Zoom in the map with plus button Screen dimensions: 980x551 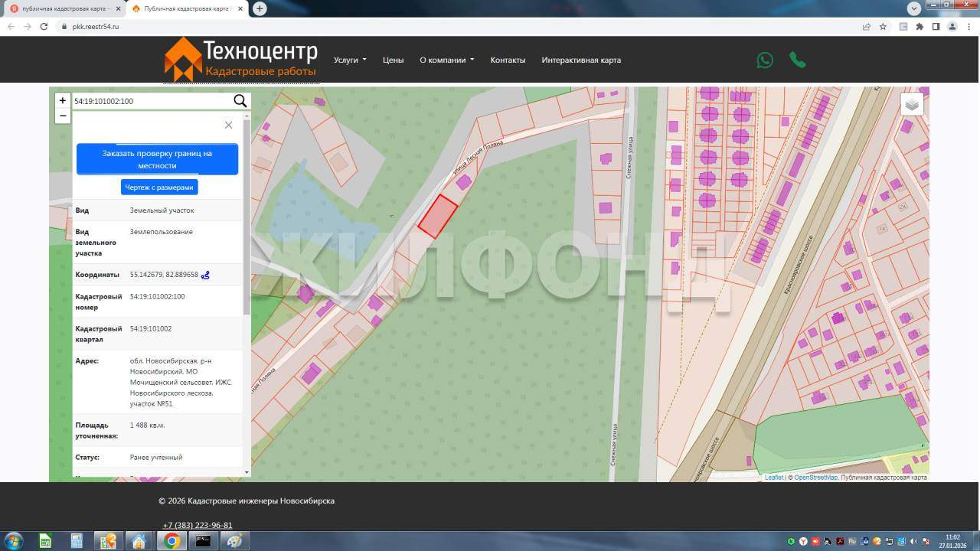click(x=63, y=101)
